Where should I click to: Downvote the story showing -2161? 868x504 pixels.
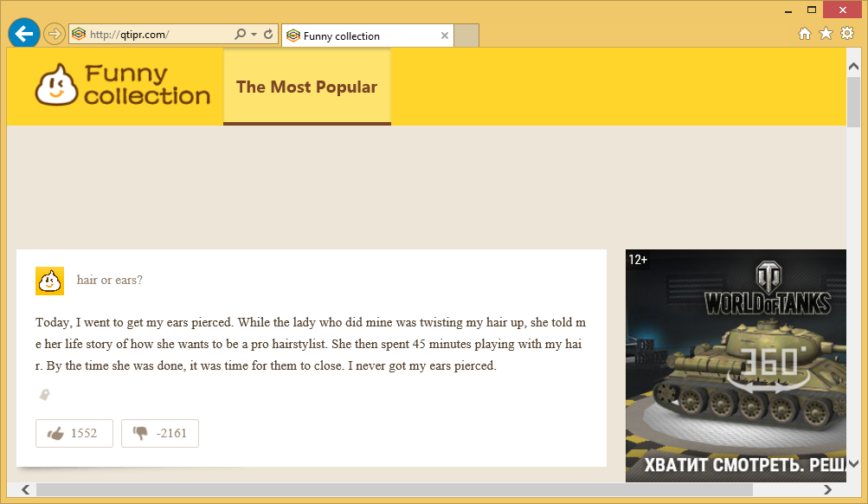[160, 433]
